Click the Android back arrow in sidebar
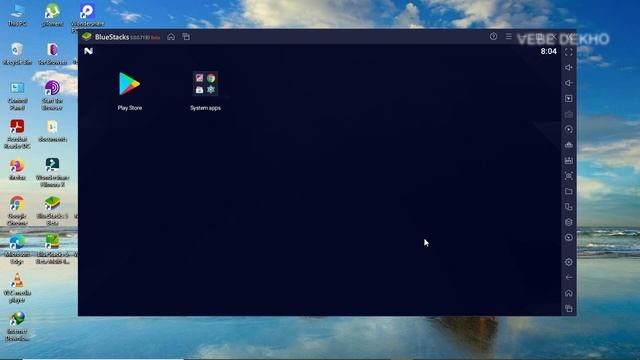 [569, 278]
